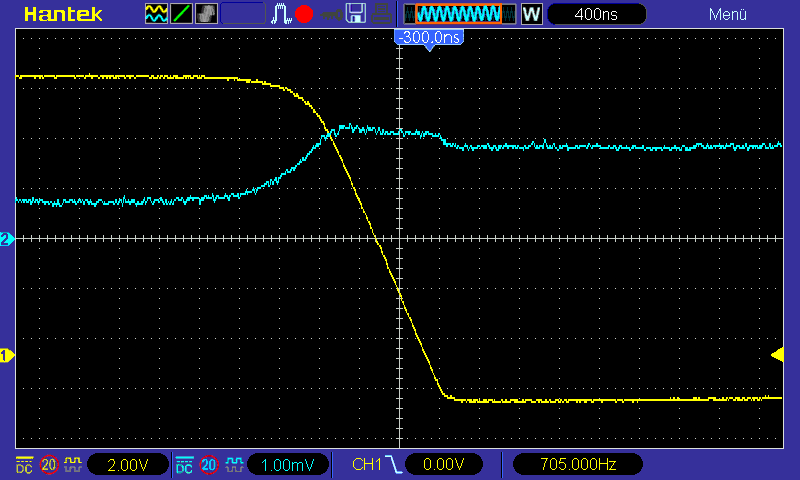Click the pulse acquisition mode icon
This screenshot has height=480, width=800.
click(281, 14)
